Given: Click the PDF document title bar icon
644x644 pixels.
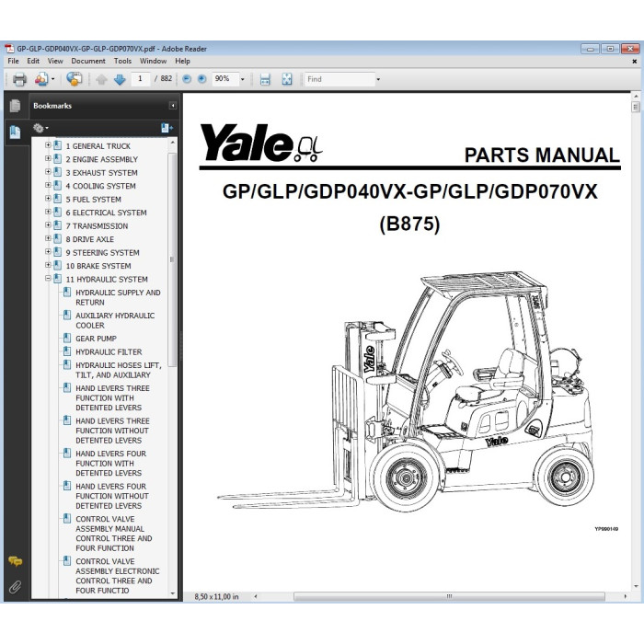Looking at the screenshot, I should tap(9, 49).
